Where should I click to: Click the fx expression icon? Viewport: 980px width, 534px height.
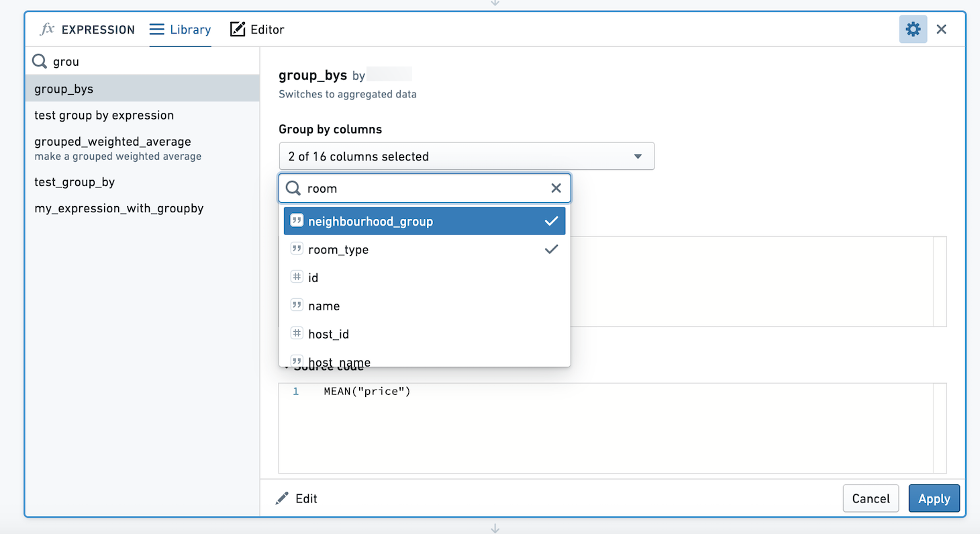tap(47, 29)
